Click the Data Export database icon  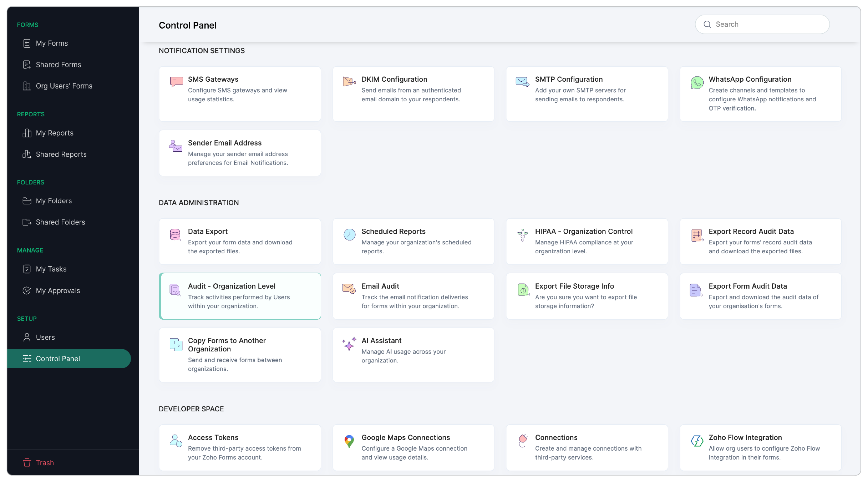(176, 234)
